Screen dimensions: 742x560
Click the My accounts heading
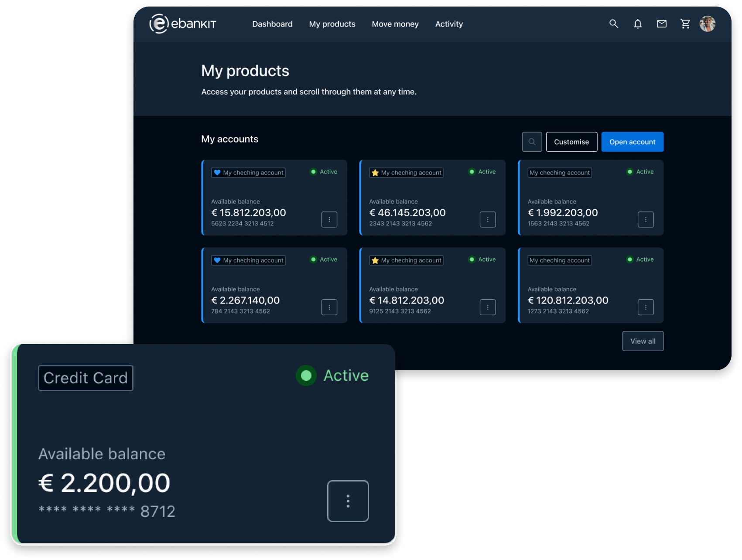[229, 139]
